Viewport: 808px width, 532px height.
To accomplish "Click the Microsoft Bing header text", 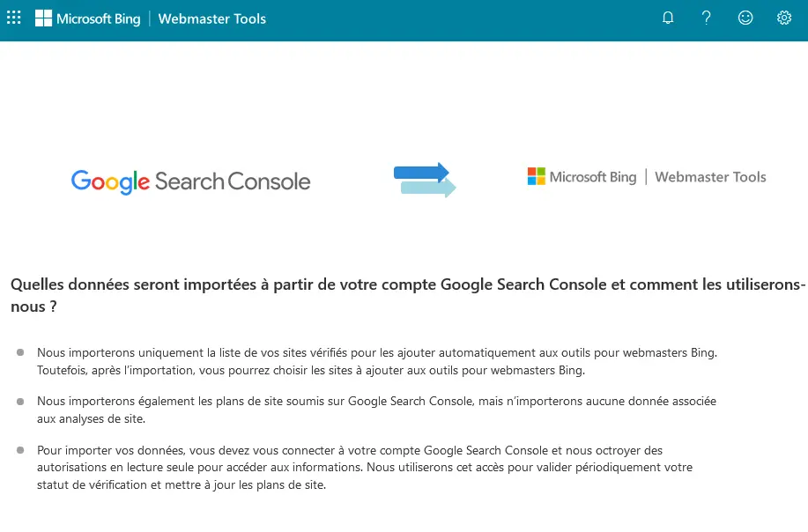I will coord(100,18).
